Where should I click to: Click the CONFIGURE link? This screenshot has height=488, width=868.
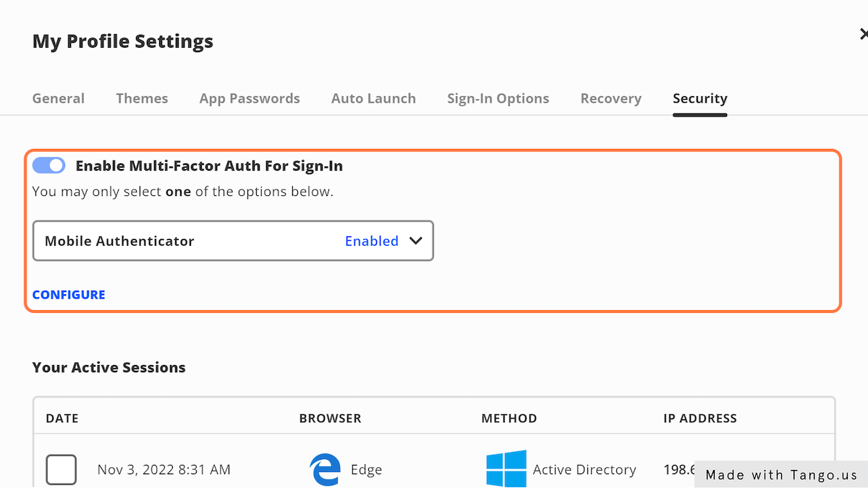pyautogui.click(x=68, y=294)
